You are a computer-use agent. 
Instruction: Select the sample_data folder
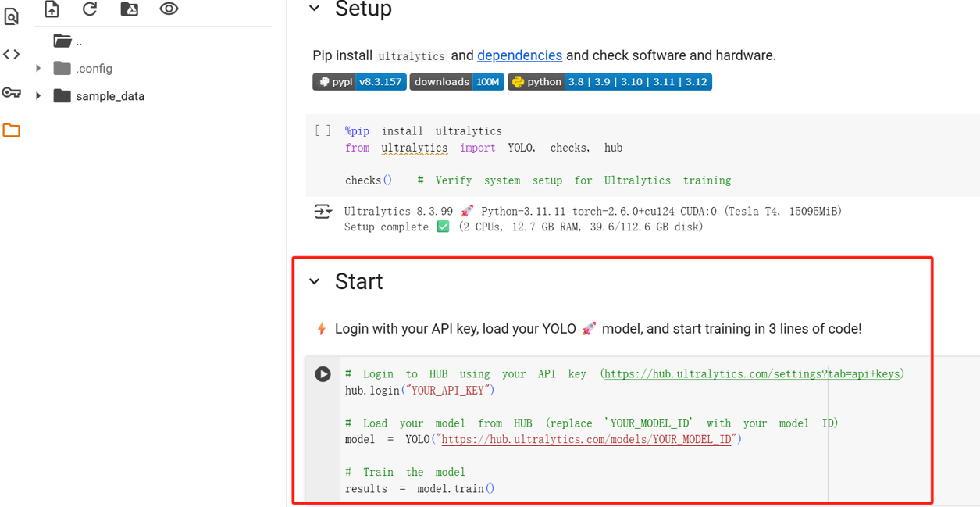[x=99, y=96]
